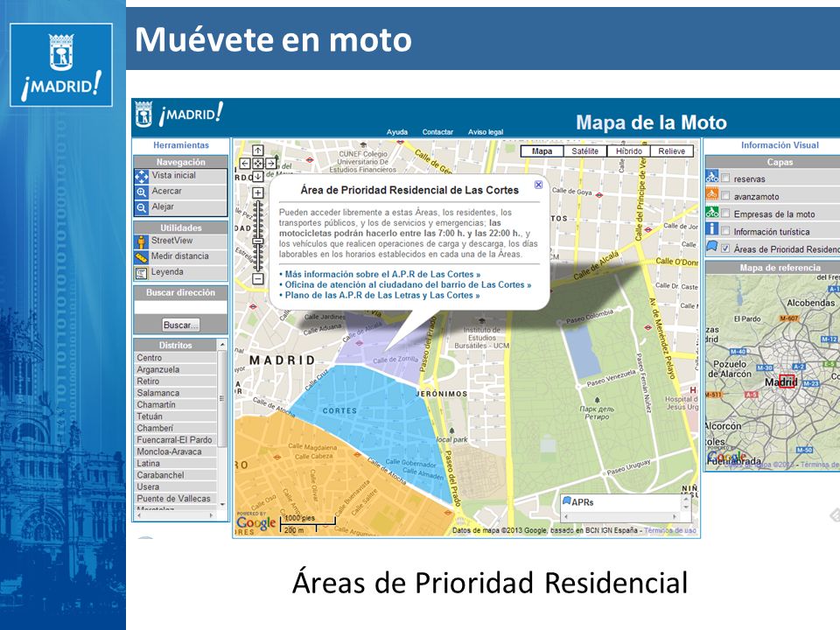Open the Ayuda menu link
Viewport: 840px width, 630px height.
[x=397, y=132]
